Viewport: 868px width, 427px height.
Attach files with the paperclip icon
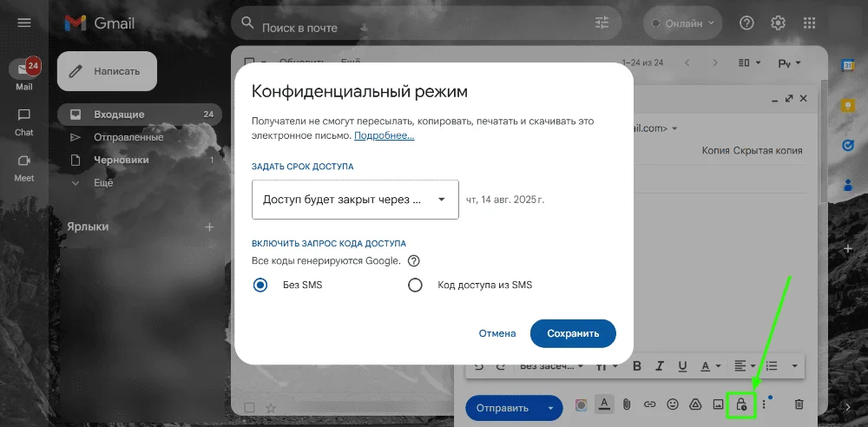pos(627,404)
